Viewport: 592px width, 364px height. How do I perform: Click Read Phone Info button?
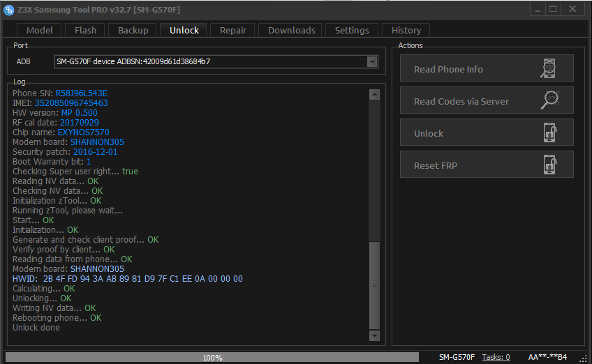point(487,68)
